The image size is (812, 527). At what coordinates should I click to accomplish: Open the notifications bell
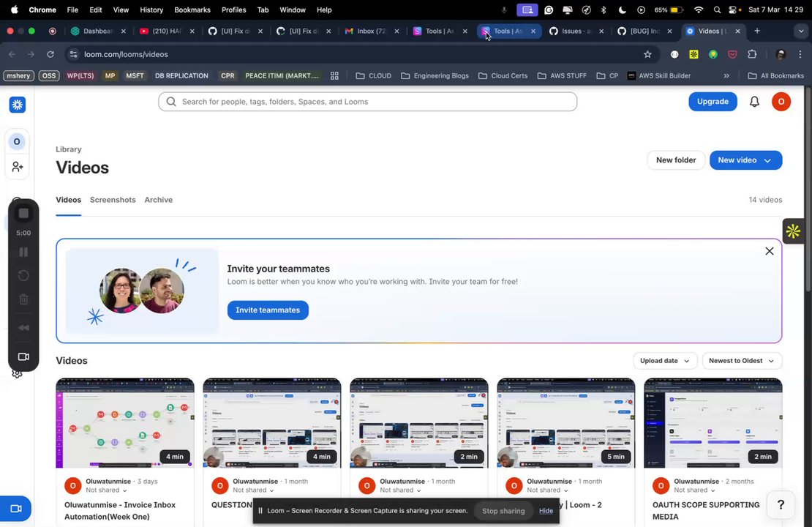tap(754, 102)
